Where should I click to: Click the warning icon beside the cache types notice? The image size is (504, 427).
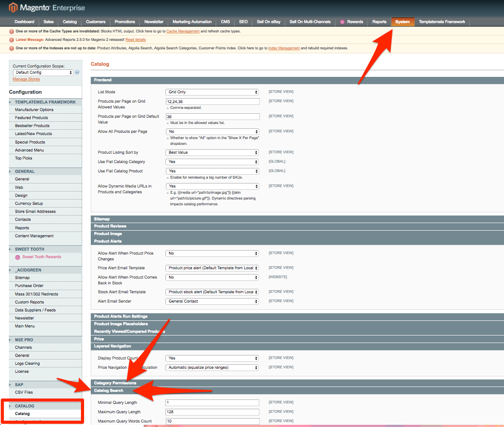(x=12, y=32)
